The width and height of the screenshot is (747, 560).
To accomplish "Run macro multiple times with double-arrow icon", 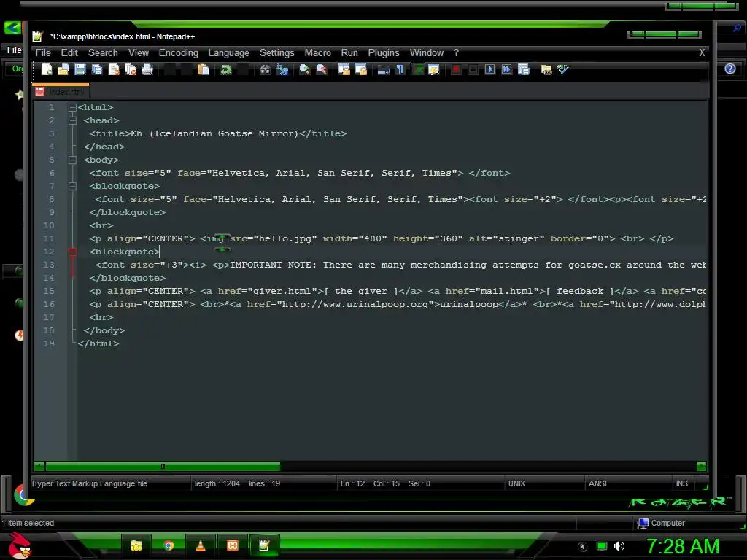I will coord(506,69).
